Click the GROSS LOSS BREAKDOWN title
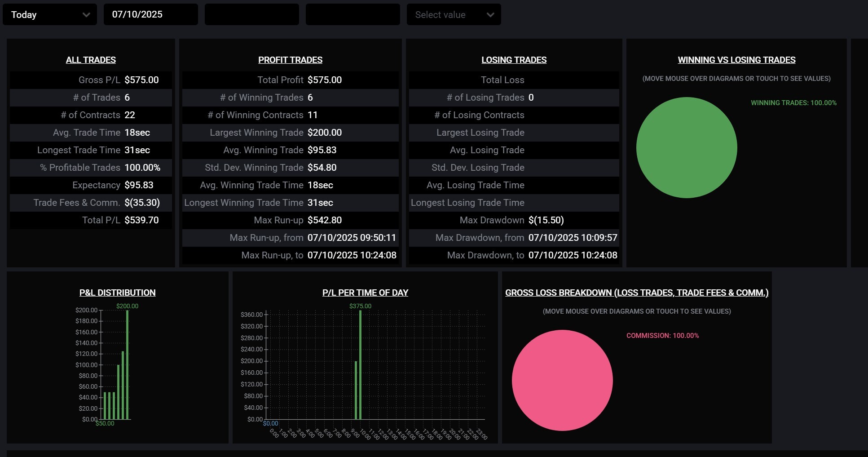This screenshot has width=868, height=457. [636, 293]
